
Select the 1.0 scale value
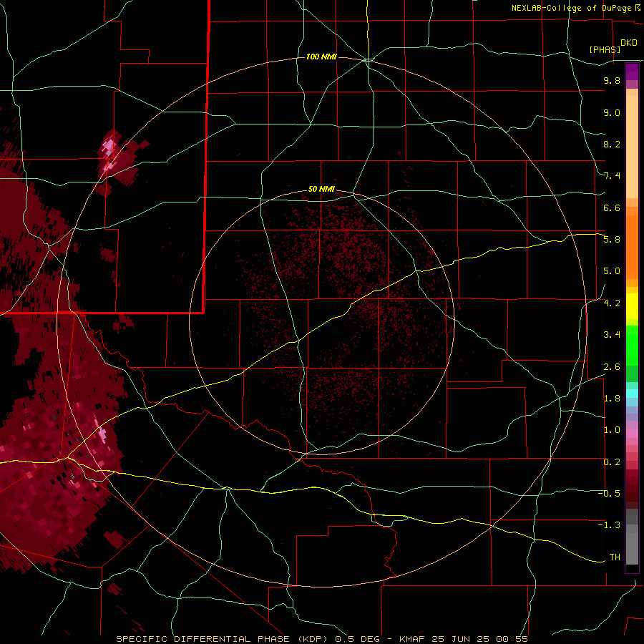pos(612,430)
